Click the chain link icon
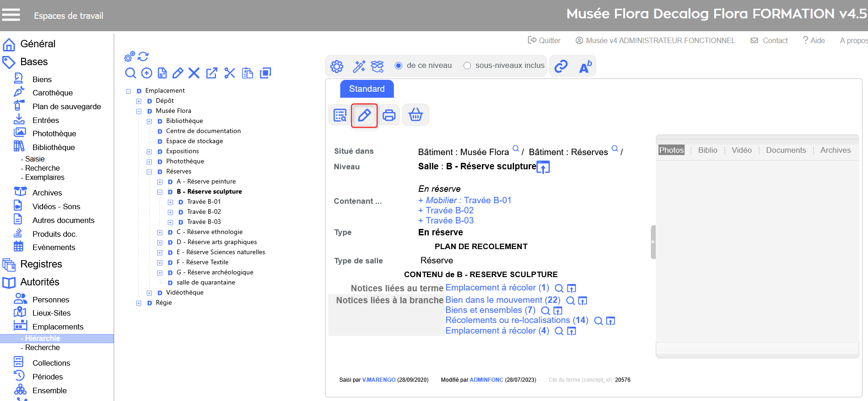 tap(561, 66)
